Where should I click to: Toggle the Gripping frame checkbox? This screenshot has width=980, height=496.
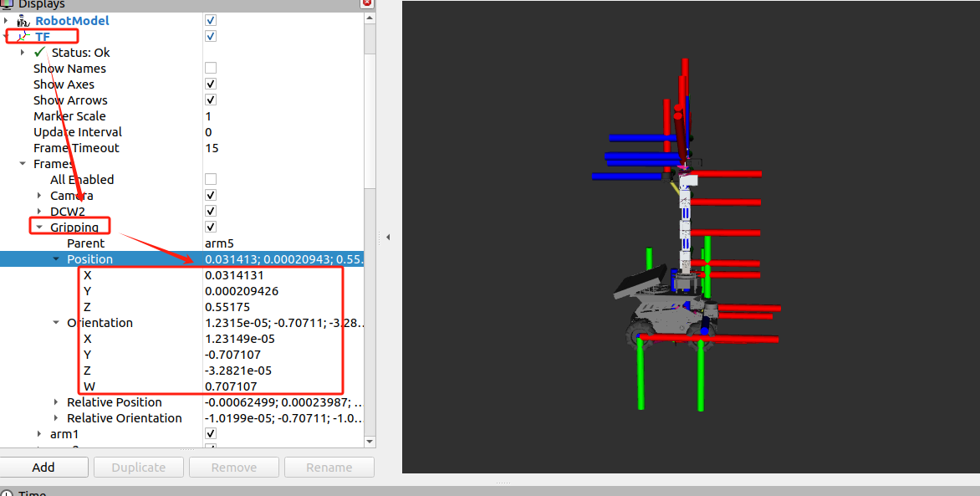[x=211, y=227]
